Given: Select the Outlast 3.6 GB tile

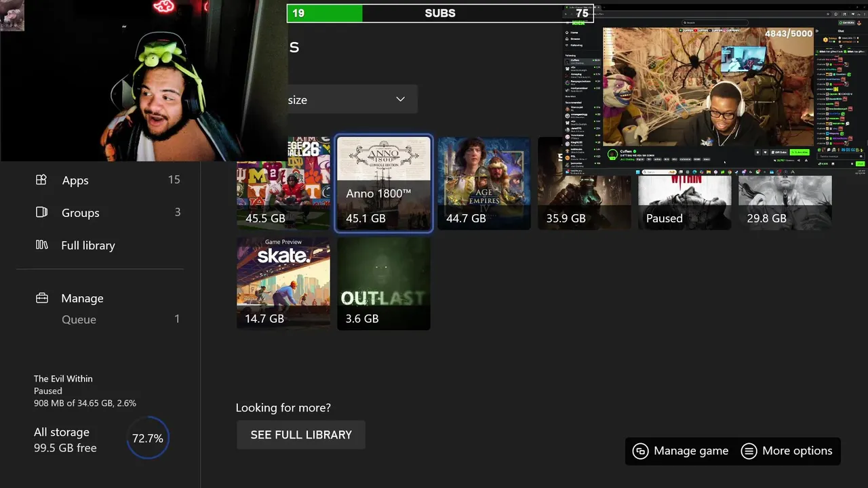Looking at the screenshot, I should click(384, 283).
